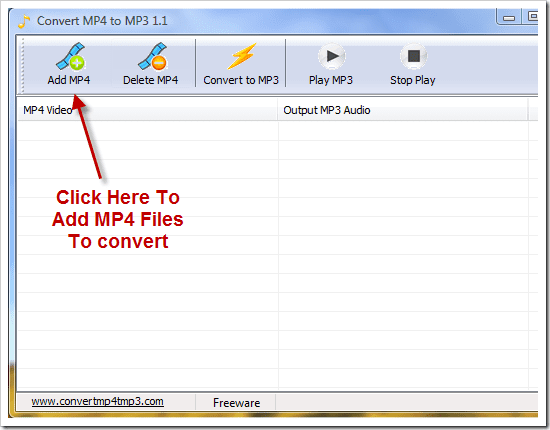Image resolution: width=550 pixels, height=430 pixels.
Task: Click the Add MP4 film icon
Action: click(x=70, y=56)
